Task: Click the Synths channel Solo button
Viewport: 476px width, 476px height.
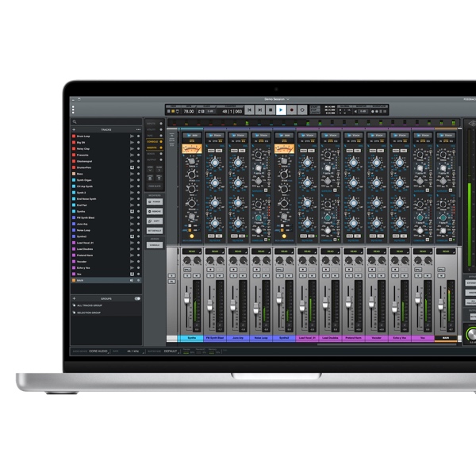Action: tap(187, 275)
